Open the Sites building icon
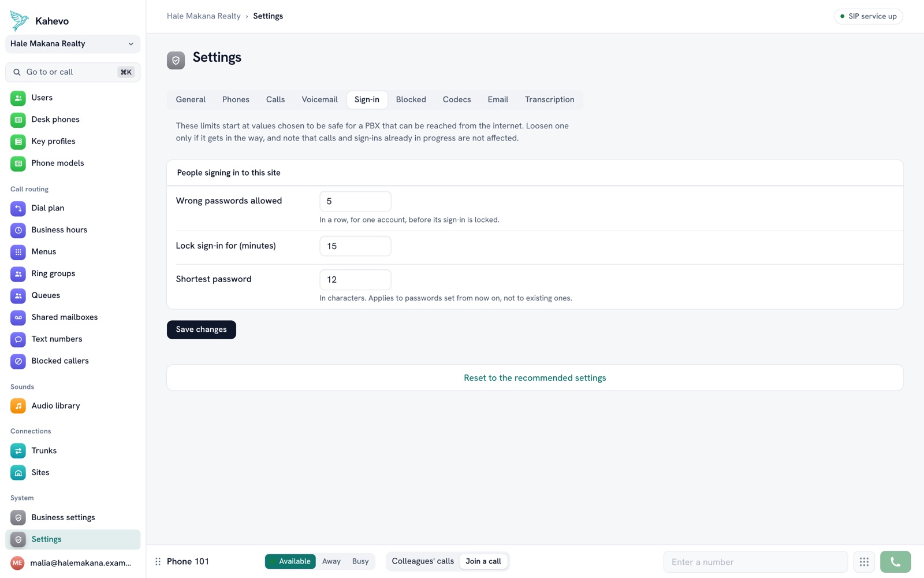Screen dimensions: 924x578 click(x=18, y=473)
